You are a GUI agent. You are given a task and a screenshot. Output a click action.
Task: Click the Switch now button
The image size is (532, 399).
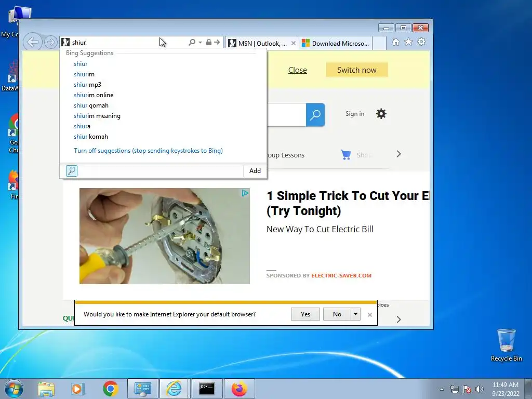click(356, 70)
